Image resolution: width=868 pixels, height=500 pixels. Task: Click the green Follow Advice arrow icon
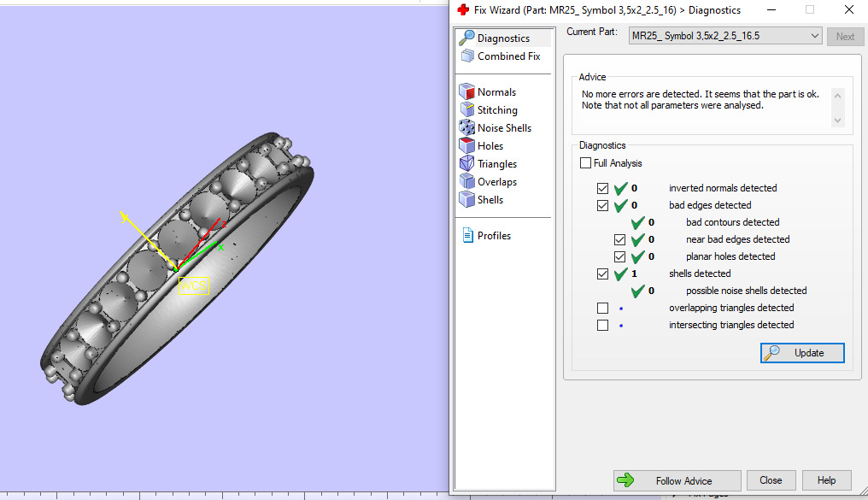(x=625, y=480)
